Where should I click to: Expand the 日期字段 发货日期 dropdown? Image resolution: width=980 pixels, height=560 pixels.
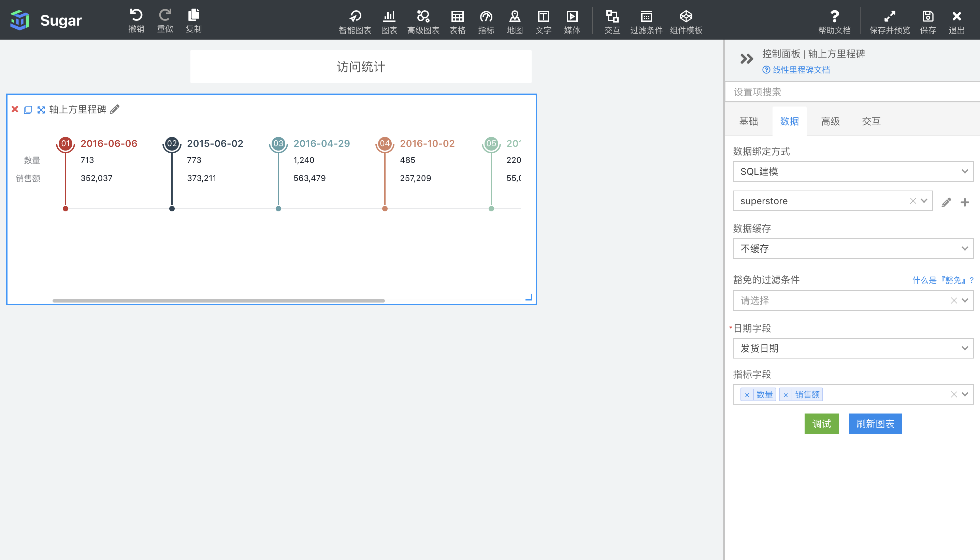(853, 348)
